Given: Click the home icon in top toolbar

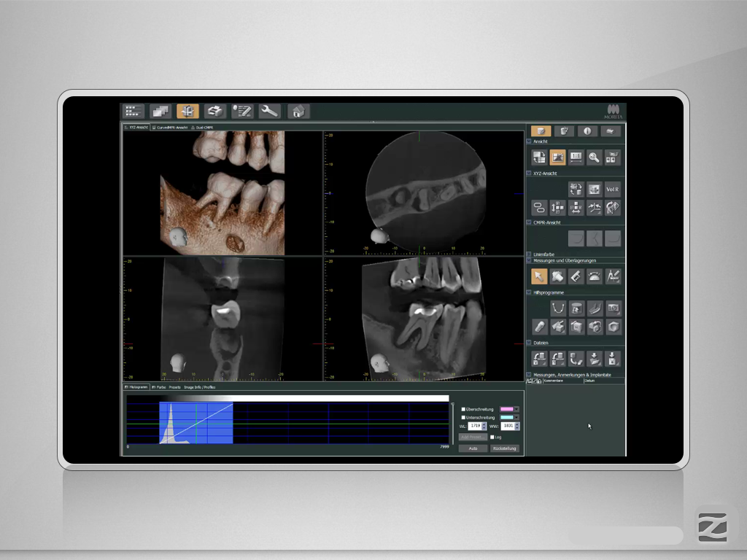Looking at the screenshot, I should [298, 111].
